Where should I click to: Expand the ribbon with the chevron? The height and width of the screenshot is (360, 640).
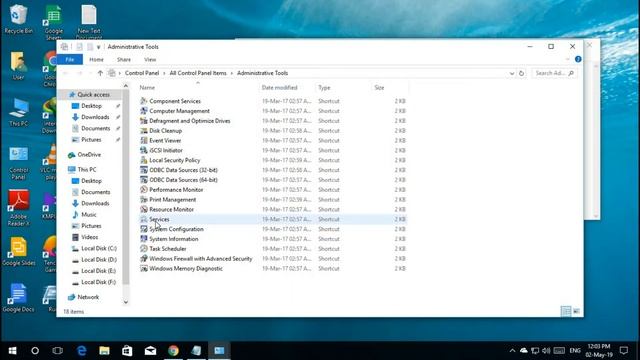pyautogui.click(x=568, y=60)
